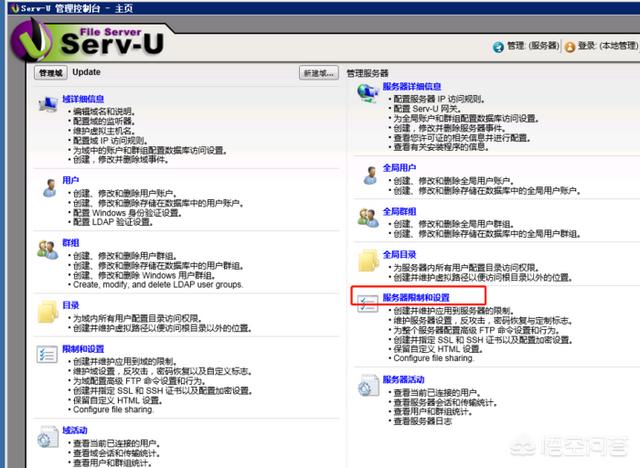The width and height of the screenshot is (640, 468).
Task: Click text 配置 Serv-U 网关
Action: 427,109
